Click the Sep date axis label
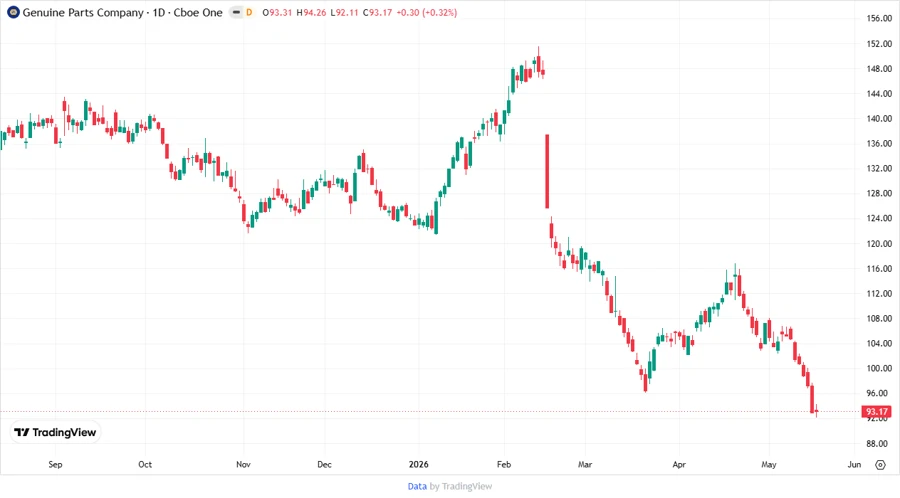 coord(55,464)
